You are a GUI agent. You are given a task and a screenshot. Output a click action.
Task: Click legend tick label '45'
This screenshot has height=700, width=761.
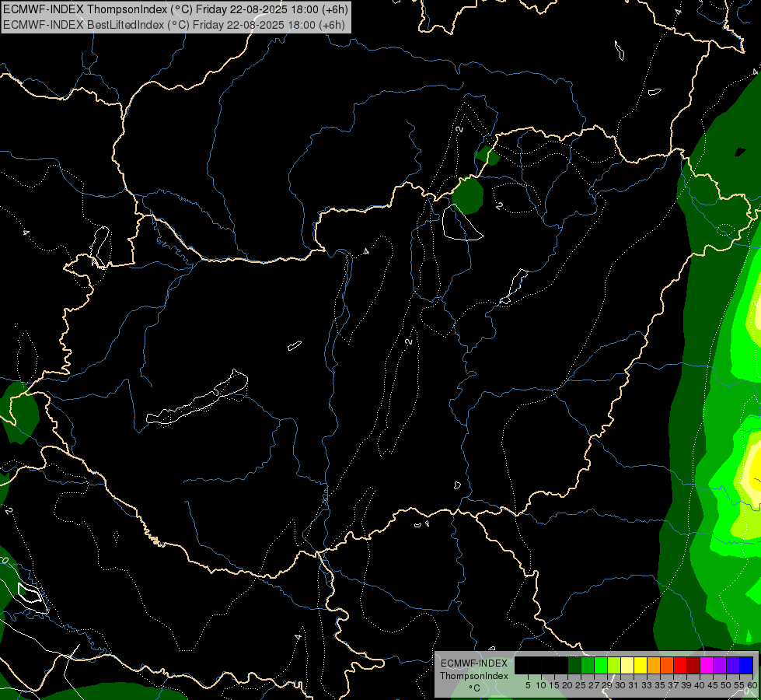[x=713, y=685]
